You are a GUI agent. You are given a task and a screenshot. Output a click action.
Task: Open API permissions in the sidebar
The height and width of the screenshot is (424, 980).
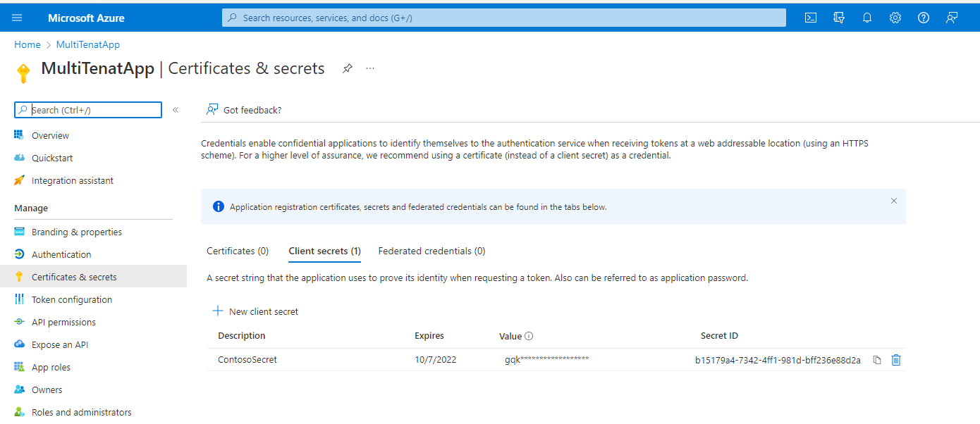click(x=63, y=322)
